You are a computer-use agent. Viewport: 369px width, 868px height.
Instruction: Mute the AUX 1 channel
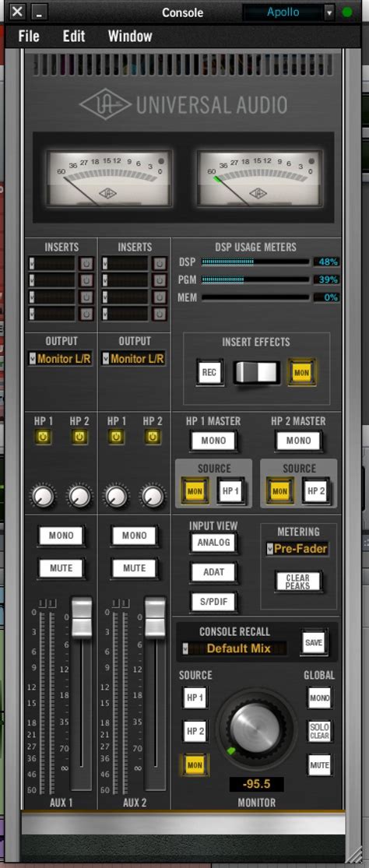pos(61,568)
